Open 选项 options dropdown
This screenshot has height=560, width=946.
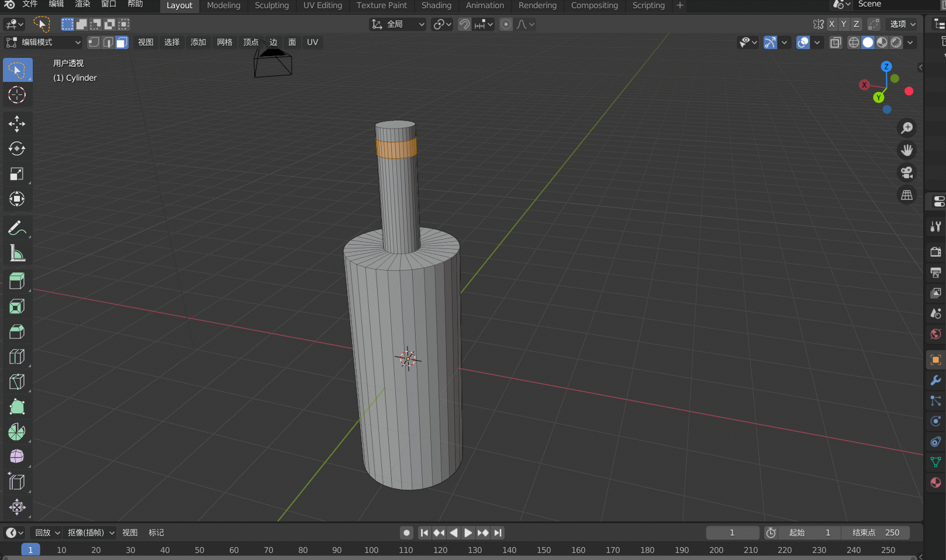[x=902, y=24]
